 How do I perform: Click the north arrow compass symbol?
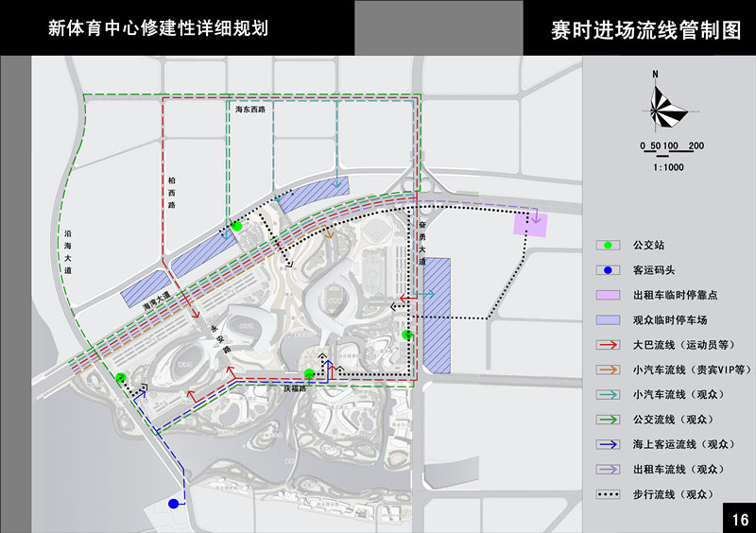coord(669,104)
